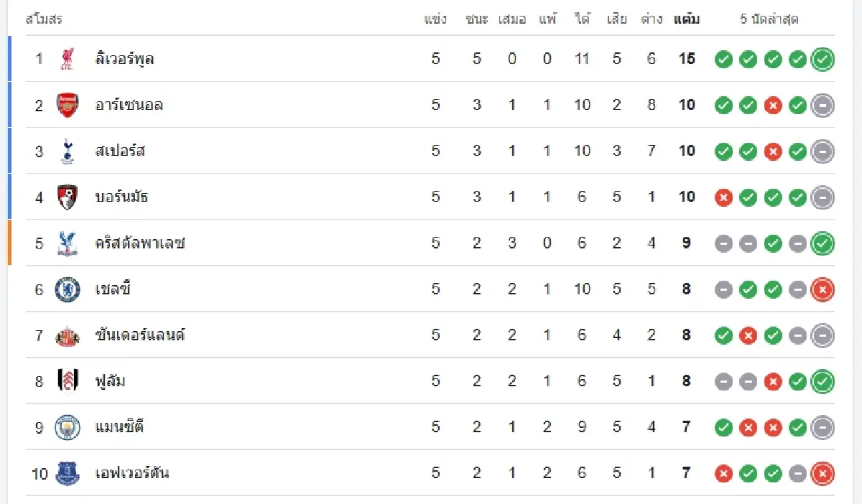Click the Manchester City crest icon
Screen dimensions: 862x504
pyautogui.click(x=68, y=427)
